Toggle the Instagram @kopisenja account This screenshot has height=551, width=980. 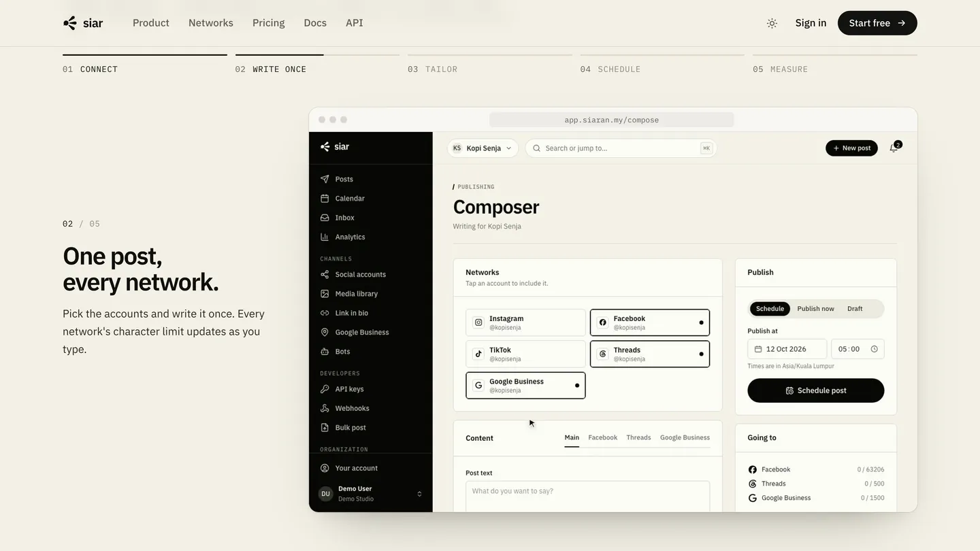click(525, 322)
